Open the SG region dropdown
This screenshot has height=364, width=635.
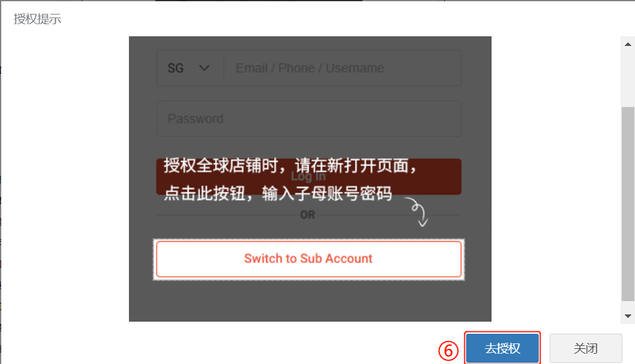pos(189,68)
